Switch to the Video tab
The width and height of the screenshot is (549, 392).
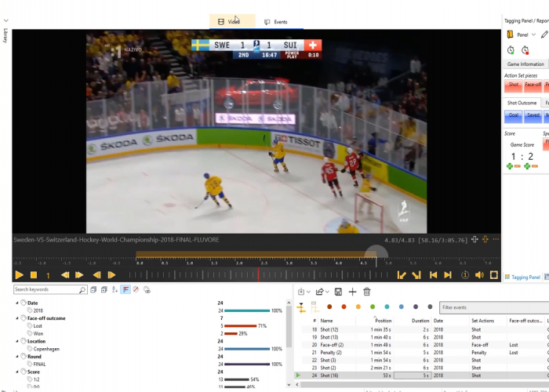(x=232, y=22)
